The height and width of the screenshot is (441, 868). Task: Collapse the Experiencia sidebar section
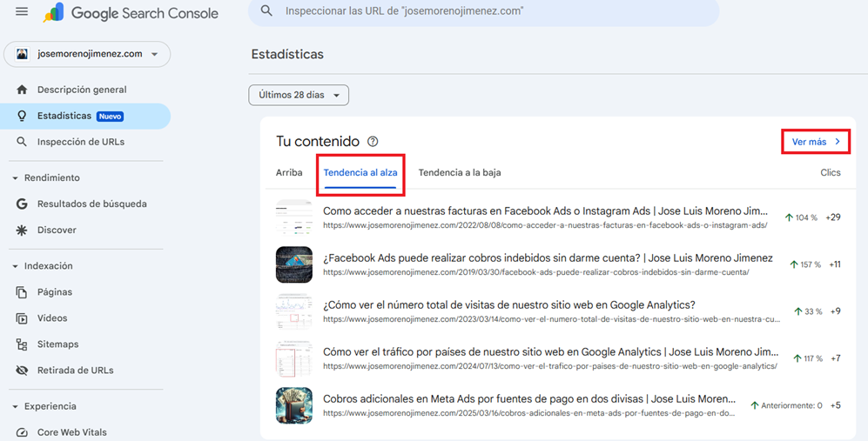pyautogui.click(x=16, y=406)
